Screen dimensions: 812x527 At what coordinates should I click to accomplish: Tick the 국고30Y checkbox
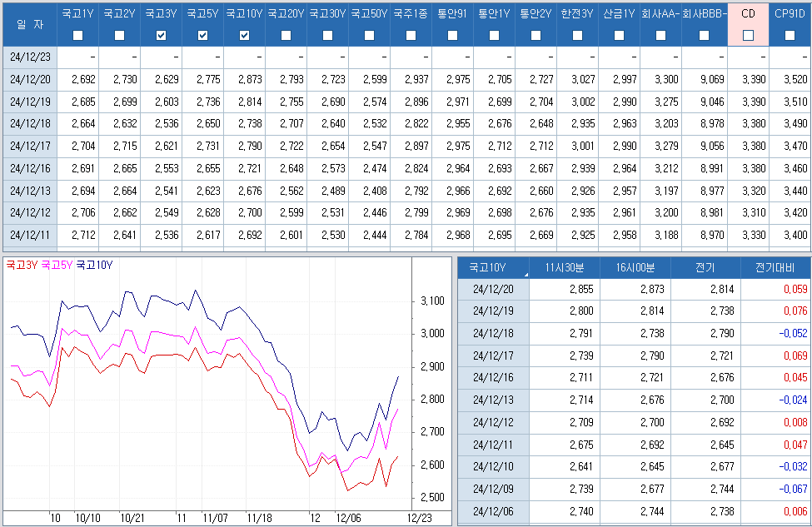(x=327, y=35)
